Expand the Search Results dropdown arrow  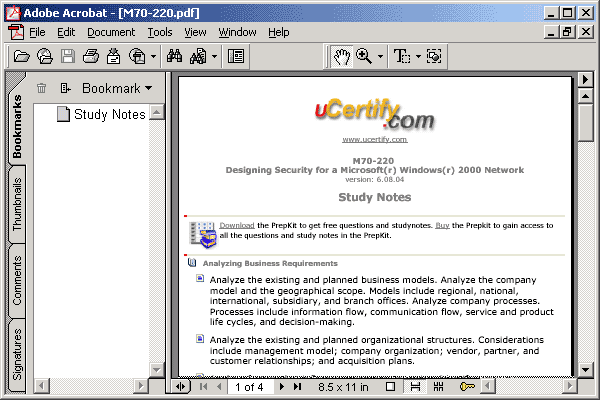pyautogui.click(x=215, y=57)
